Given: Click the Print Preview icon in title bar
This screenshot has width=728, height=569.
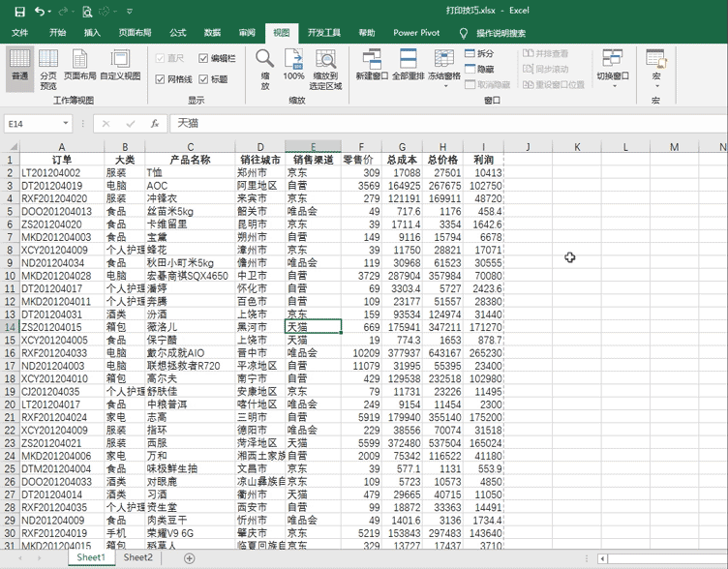Looking at the screenshot, I should pos(87,12).
